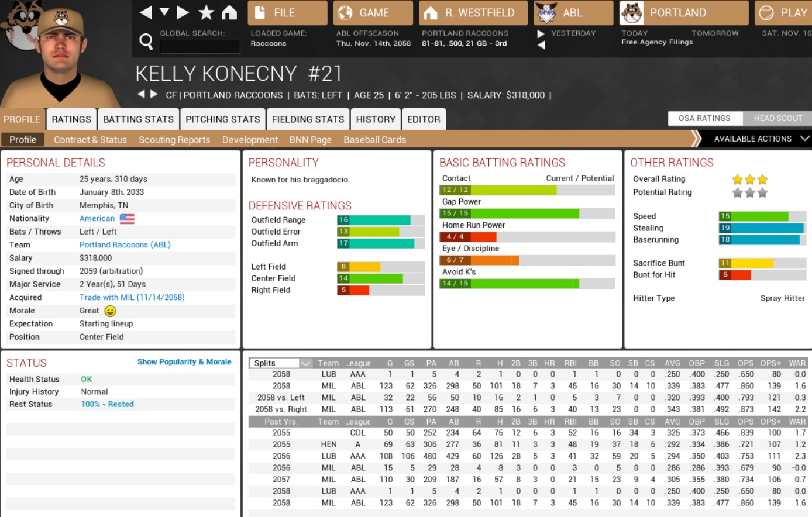The height and width of the screenshot is (517, 812).
Task: Click the Contact rating bar
Action: pos(527,190)
